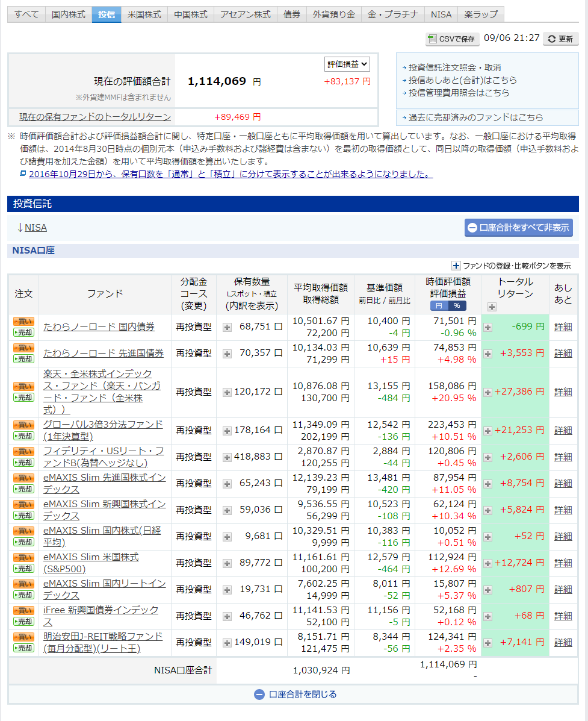Click 買い icon for フィデリティ・USリート

tap(23, 452)
